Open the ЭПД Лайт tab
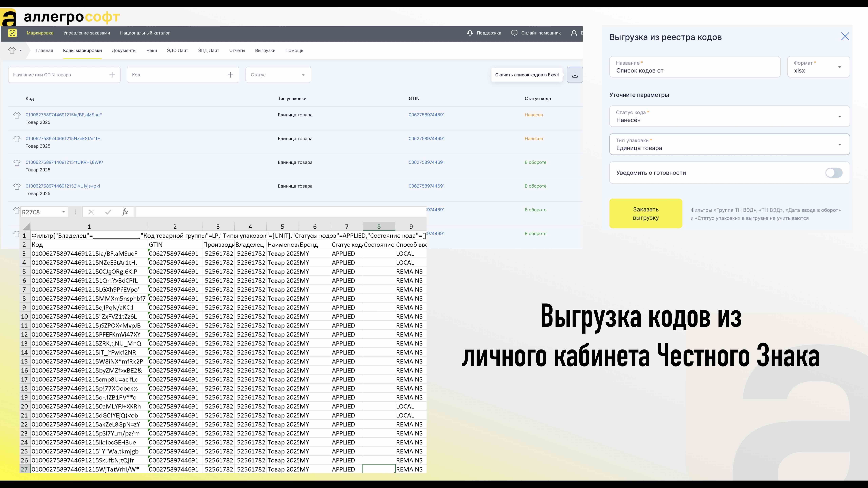 (x=209, y=50)
